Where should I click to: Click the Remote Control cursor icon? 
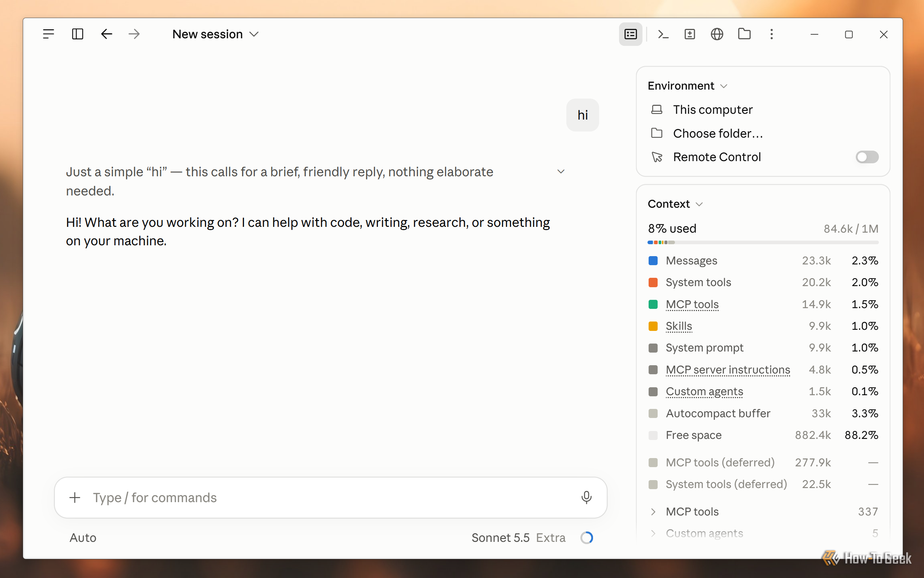tap(657, 157)
